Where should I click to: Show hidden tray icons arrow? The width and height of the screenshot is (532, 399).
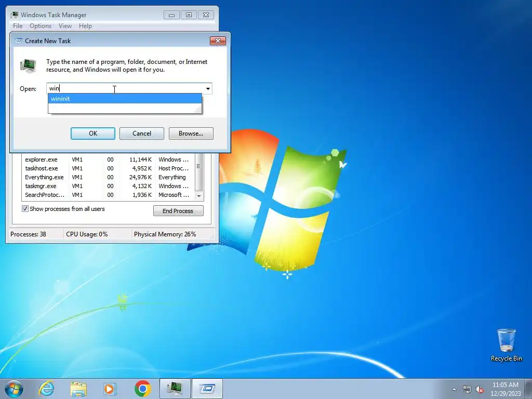(454, 389)
